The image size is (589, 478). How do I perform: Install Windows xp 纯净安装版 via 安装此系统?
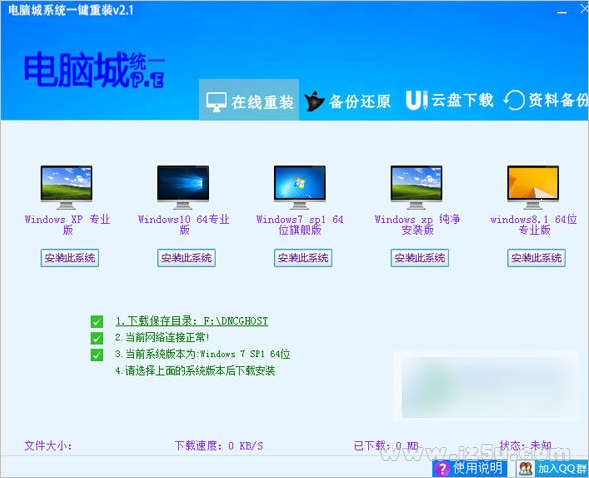(420, 258)
